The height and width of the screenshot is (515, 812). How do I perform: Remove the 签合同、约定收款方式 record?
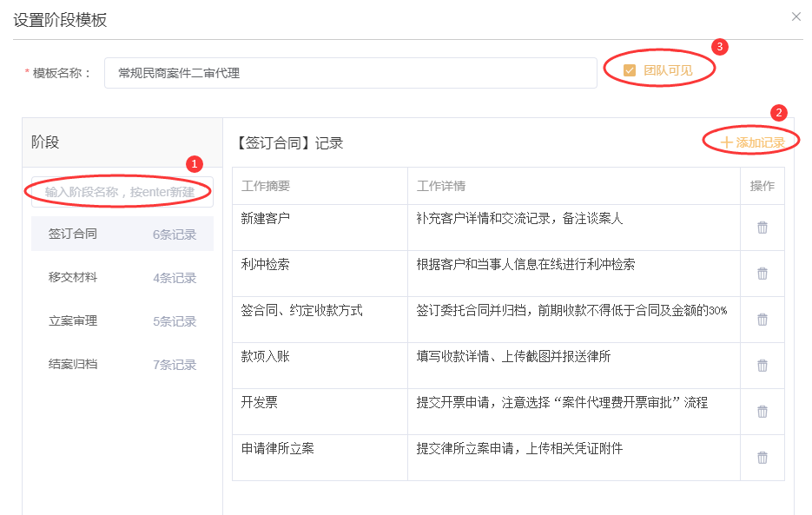pos(762,320)
